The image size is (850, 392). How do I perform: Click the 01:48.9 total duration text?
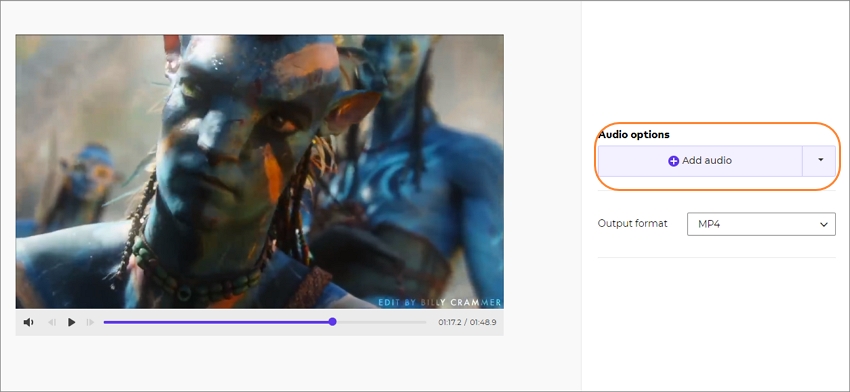pyautogui.click(x=483, y=322)
